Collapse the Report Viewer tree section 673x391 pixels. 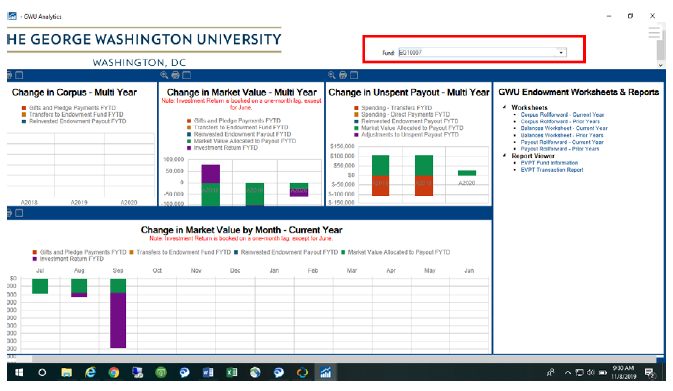(504, 155)
